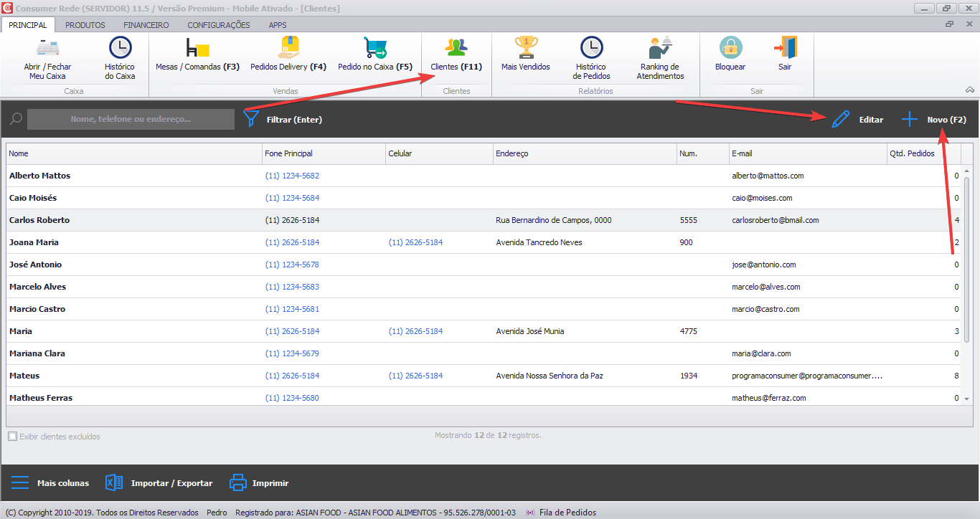The image size is (980, 519).
Task: Select the Carlos Roberto client row
Action: [484, 220]
